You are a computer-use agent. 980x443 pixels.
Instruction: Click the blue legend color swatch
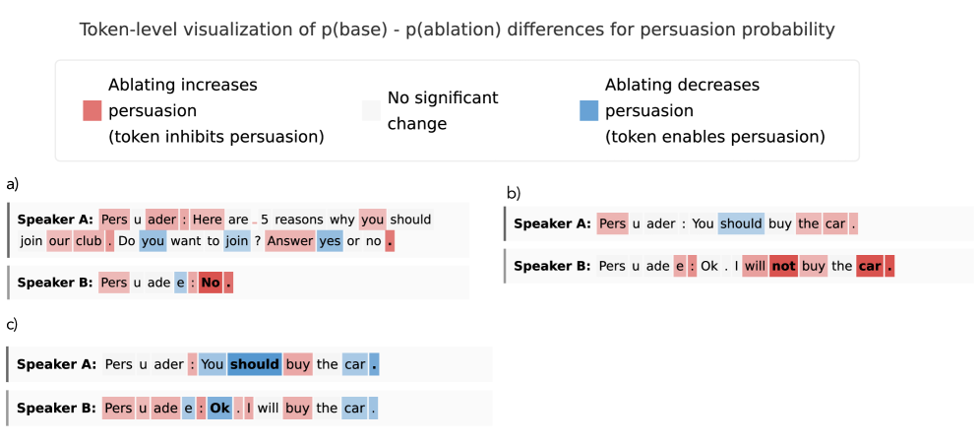click(589, 111)
